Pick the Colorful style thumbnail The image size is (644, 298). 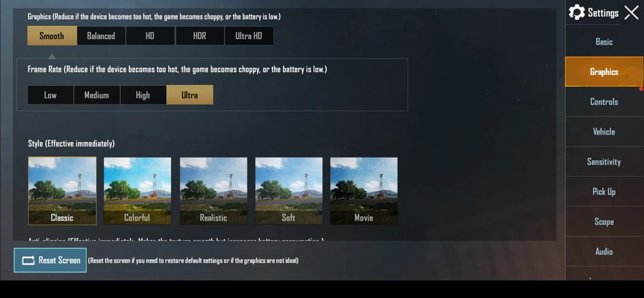pos(137,191)
